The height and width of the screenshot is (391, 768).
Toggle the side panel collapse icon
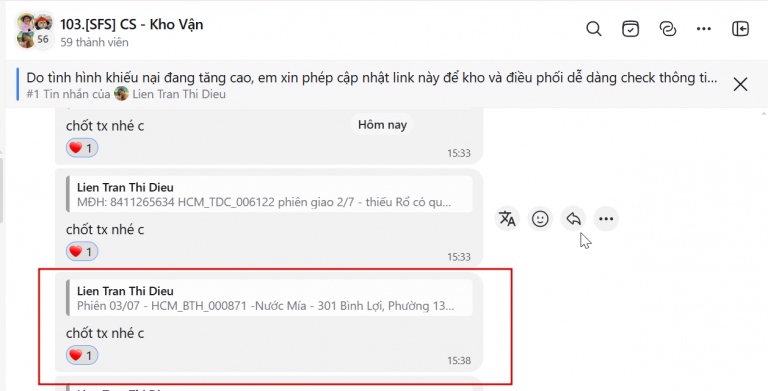741,28
